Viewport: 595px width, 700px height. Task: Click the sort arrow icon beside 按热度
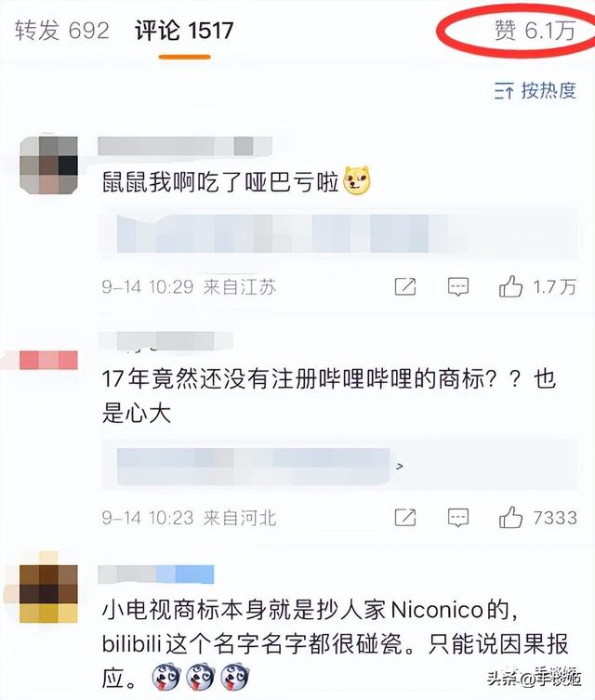click(504, 90)
